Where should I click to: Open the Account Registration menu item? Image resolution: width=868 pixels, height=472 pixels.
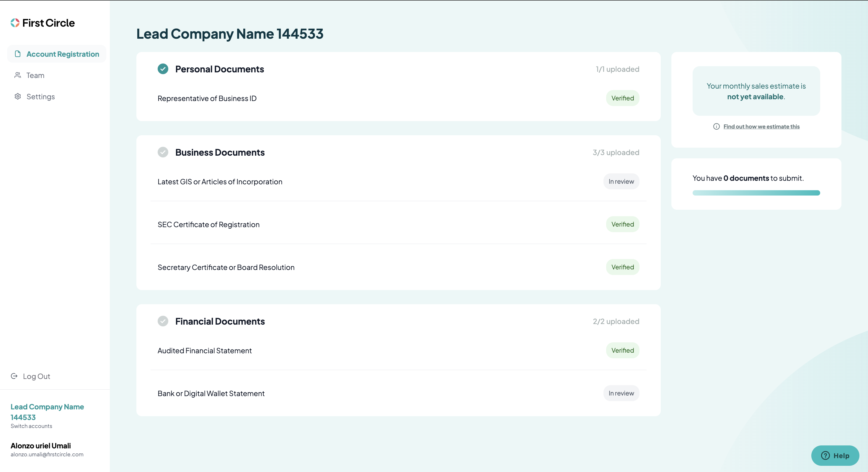(57, 54)
